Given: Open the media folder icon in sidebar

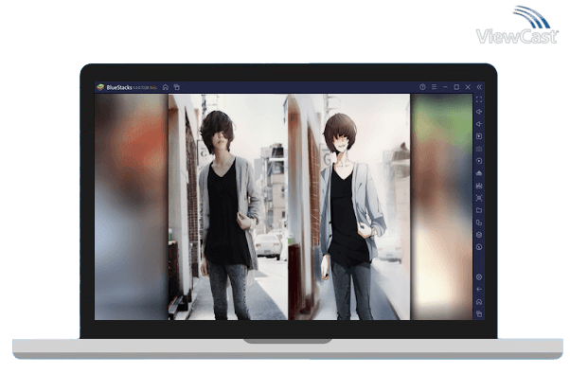Looking at the screenshot, I should coord(479,210).
